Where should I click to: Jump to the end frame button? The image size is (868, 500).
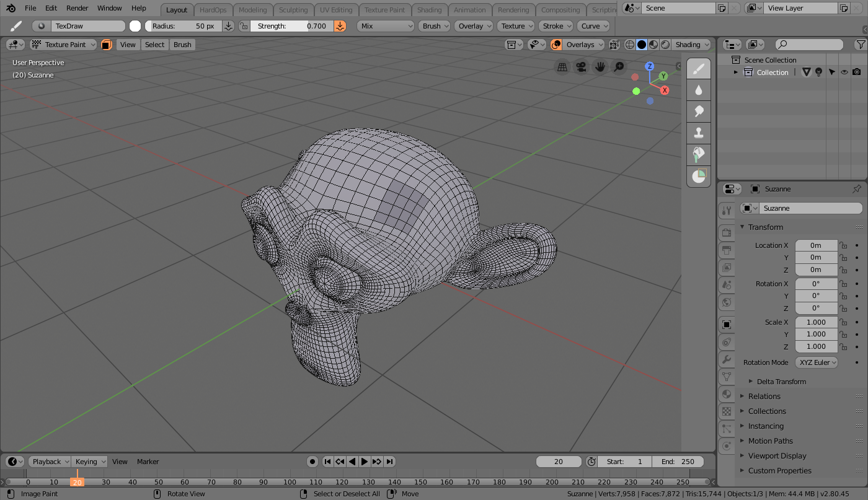(389, 462)
